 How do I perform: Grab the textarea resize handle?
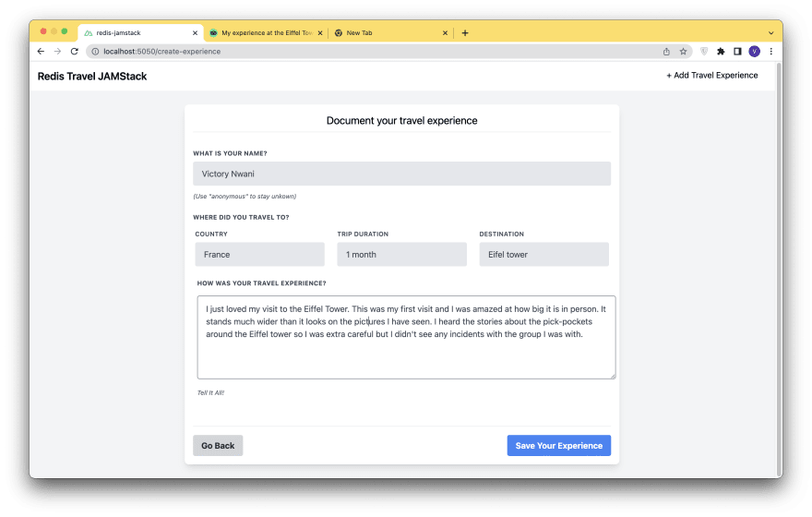pos(613,376)
